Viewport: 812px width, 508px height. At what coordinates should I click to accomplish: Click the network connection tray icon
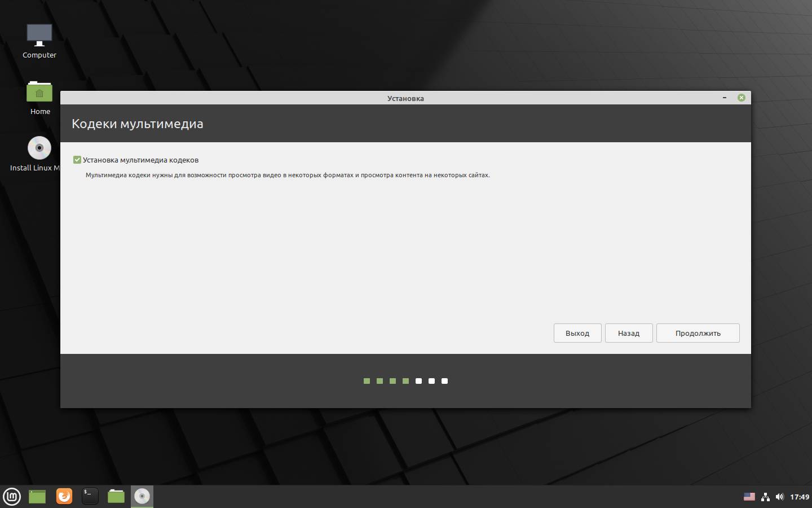click(765, 497)
